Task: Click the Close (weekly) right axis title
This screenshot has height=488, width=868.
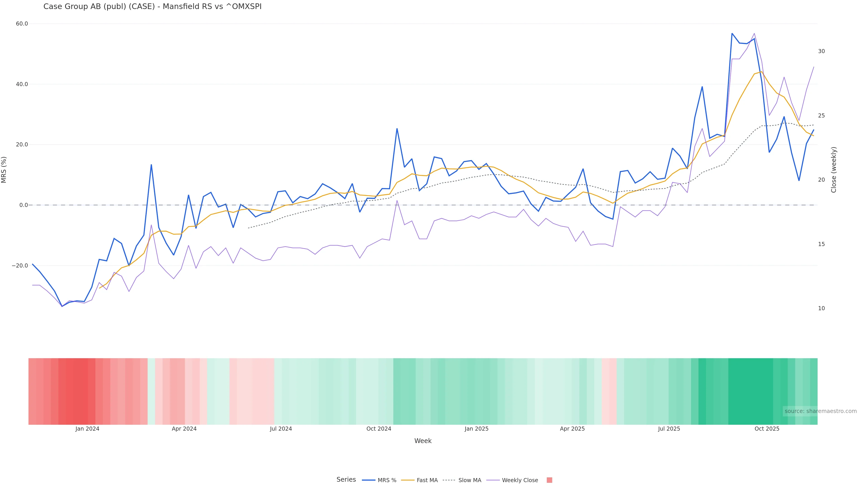Action: [834, 169]
